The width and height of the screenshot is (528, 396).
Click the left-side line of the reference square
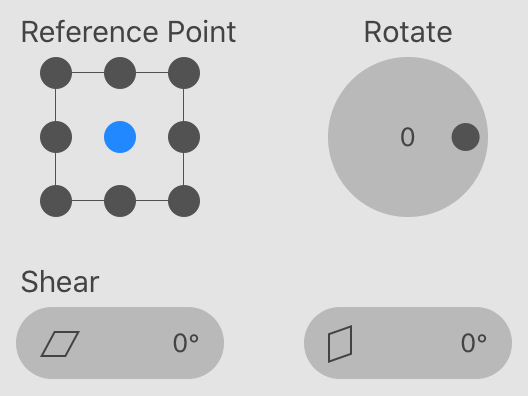[56, 105]
